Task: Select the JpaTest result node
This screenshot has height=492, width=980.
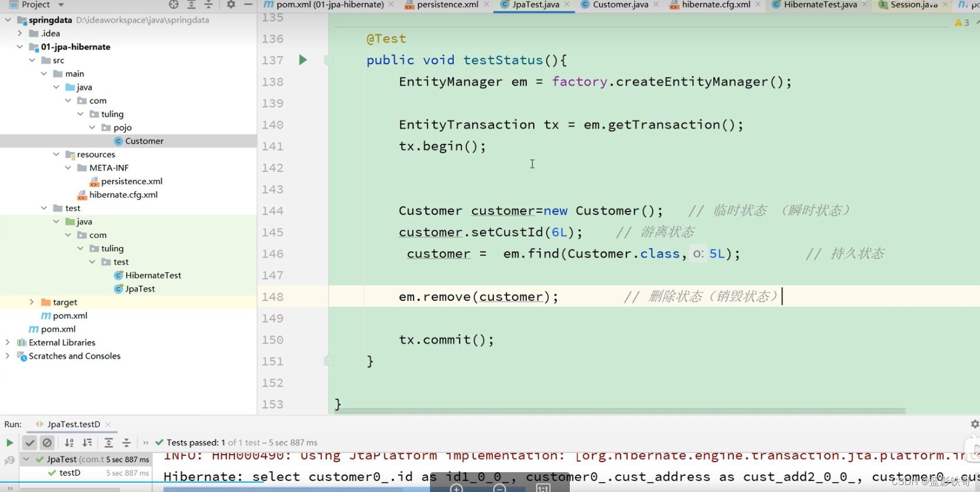Action: (x=85, y=459)
